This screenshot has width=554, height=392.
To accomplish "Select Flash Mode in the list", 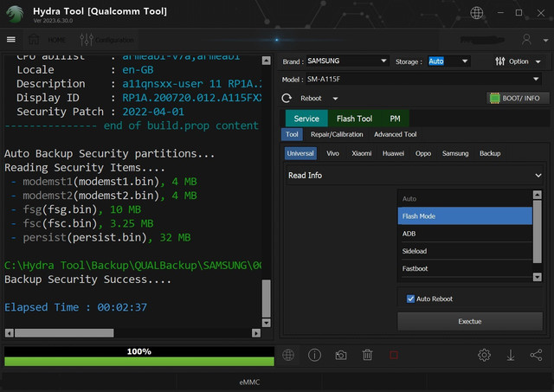I will coord(465,215).
